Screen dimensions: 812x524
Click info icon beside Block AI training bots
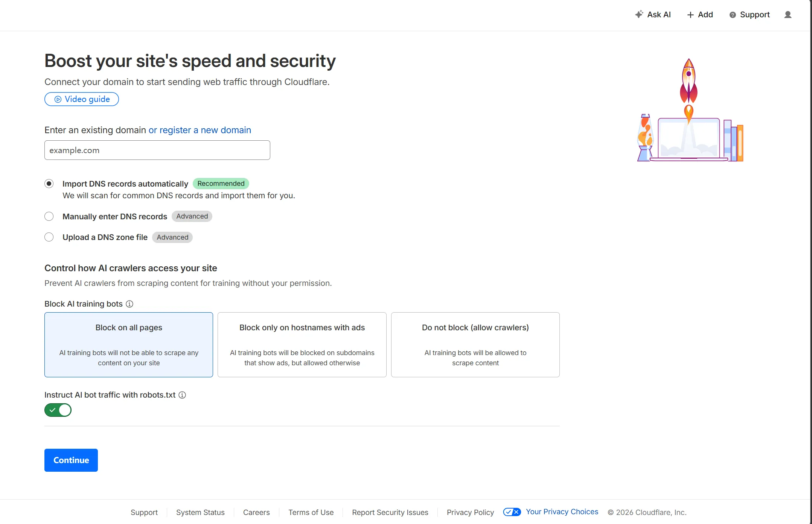click(x=129, y=304)
